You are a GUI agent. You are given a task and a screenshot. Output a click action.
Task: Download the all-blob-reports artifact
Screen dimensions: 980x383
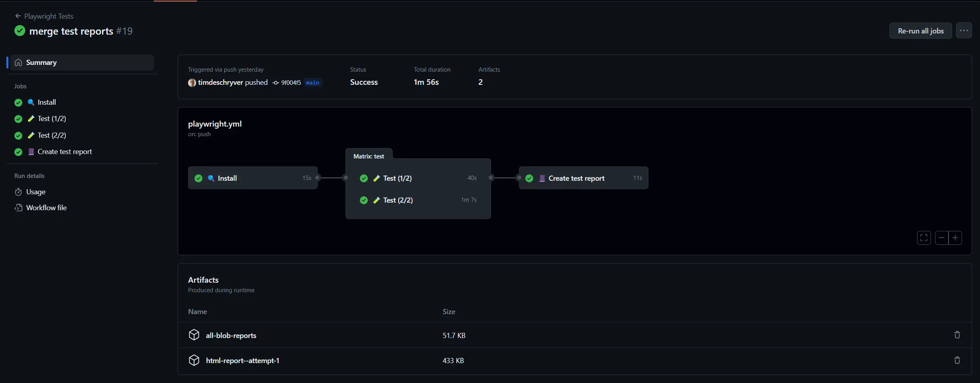click(231, 336)
